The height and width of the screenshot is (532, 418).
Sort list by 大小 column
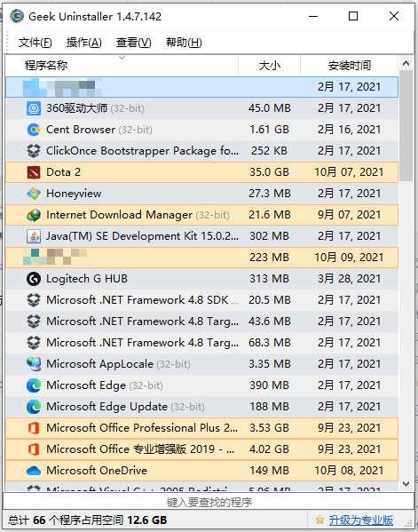270,65
